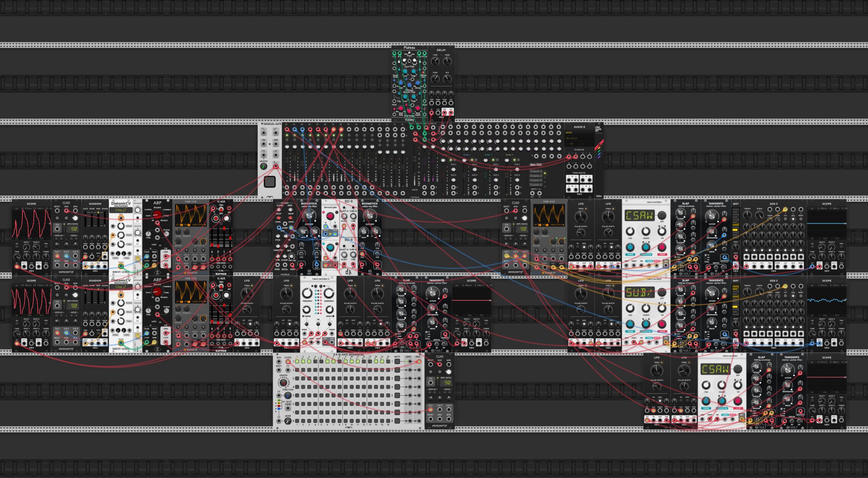Viewport: 868px width, 478px height.
Task: Open the Aux 1&2 display on the mixer
Action: (536, 164)
